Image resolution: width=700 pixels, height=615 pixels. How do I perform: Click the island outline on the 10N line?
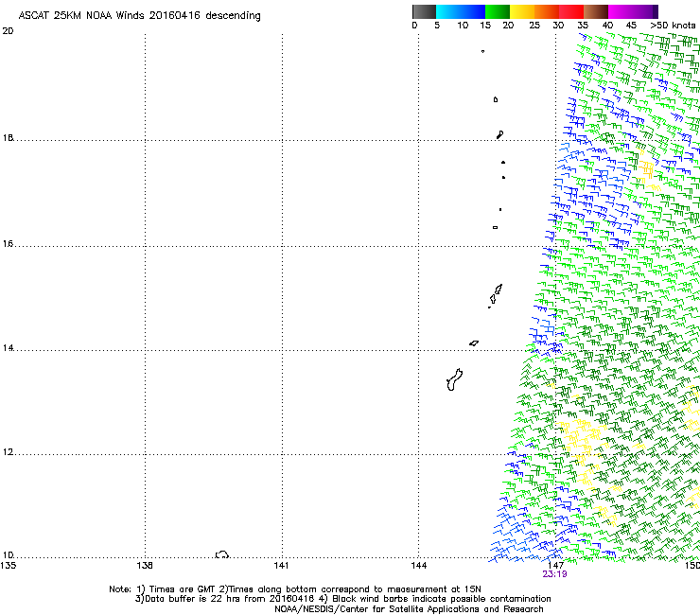(x=222, y=554)
